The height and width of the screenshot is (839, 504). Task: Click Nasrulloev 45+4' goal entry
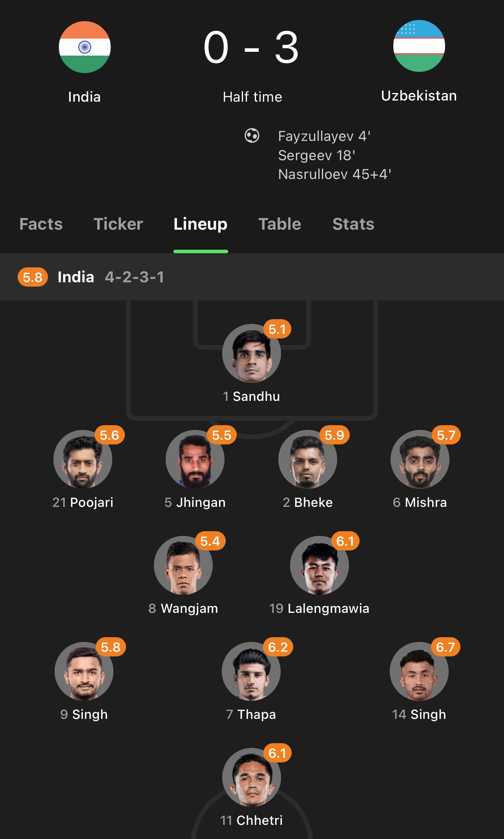[335, 174]
